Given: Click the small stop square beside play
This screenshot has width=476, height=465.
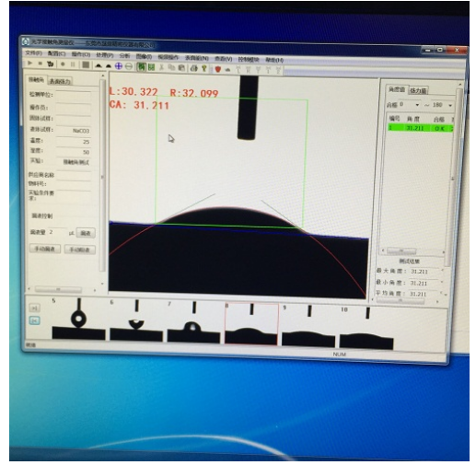Looking at the screenshot, I should click(41, 64).
